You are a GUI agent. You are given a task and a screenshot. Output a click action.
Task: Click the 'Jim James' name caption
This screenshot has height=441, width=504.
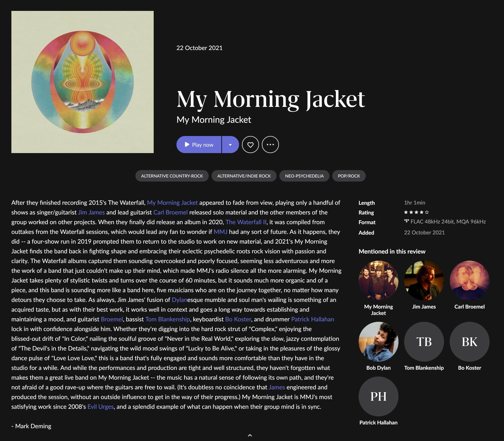tap(424, 307)
